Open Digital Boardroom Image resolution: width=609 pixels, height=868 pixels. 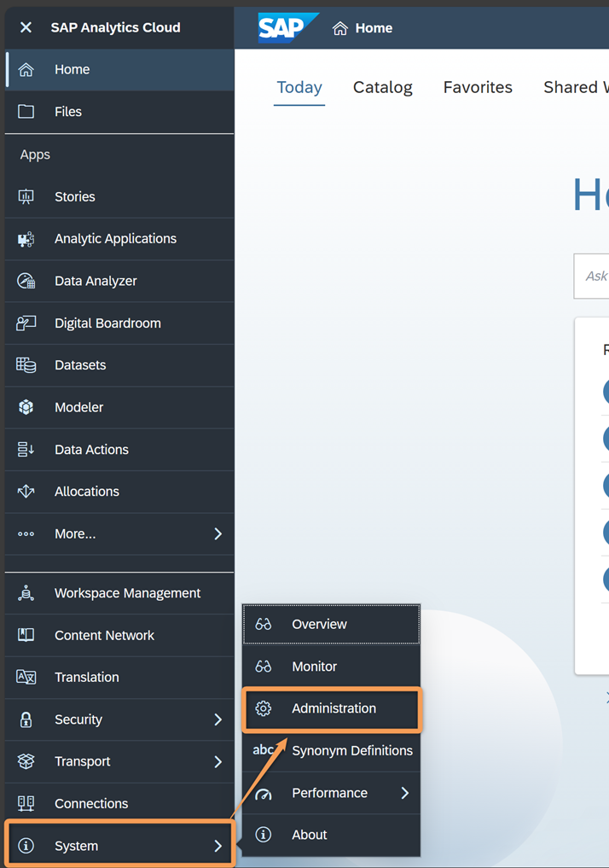[x=119, y=323]
